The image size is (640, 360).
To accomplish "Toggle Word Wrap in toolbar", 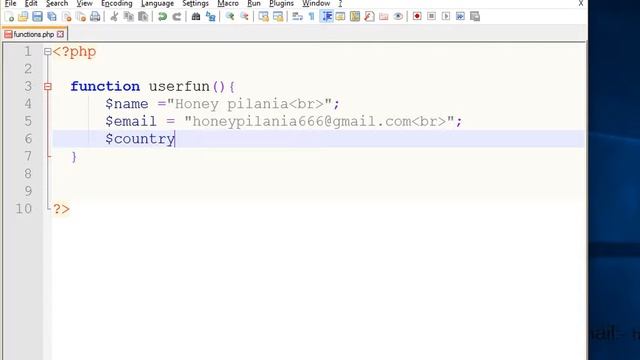I will [x=298, y=16].
